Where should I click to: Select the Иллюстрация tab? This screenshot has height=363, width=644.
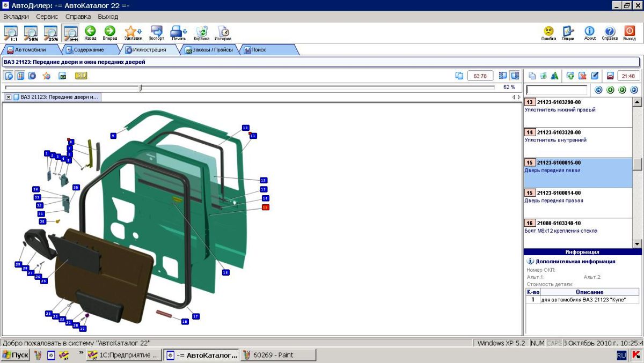[x=149, y=50]
